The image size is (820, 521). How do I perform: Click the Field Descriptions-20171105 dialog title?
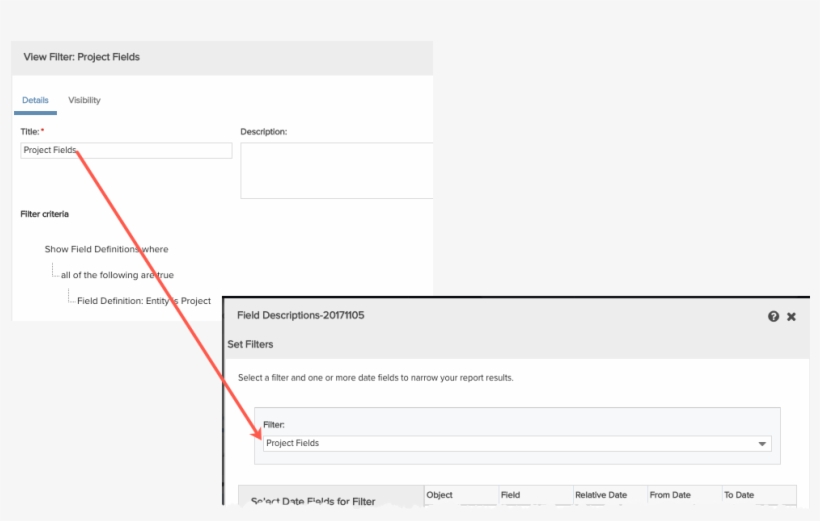(x=300, y=316)
